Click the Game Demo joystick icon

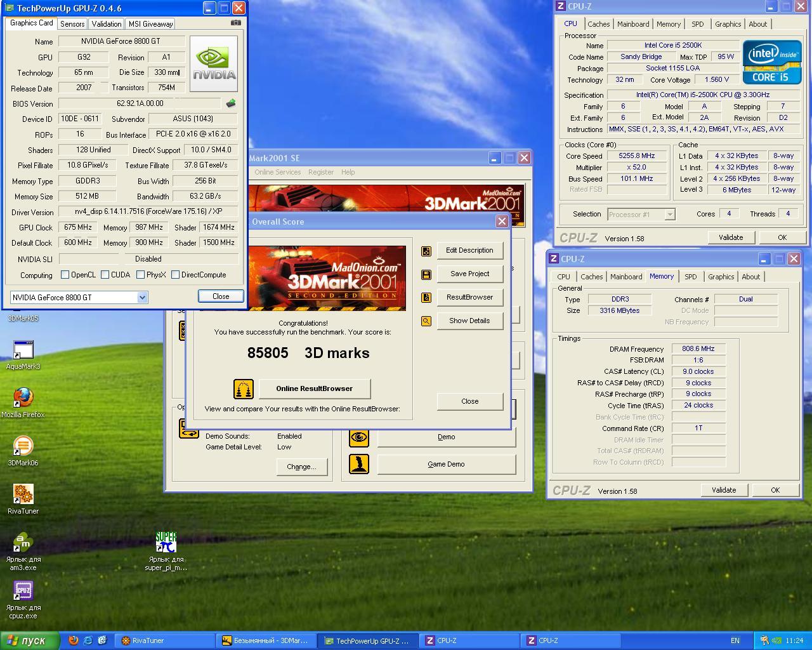pos(359,464)
